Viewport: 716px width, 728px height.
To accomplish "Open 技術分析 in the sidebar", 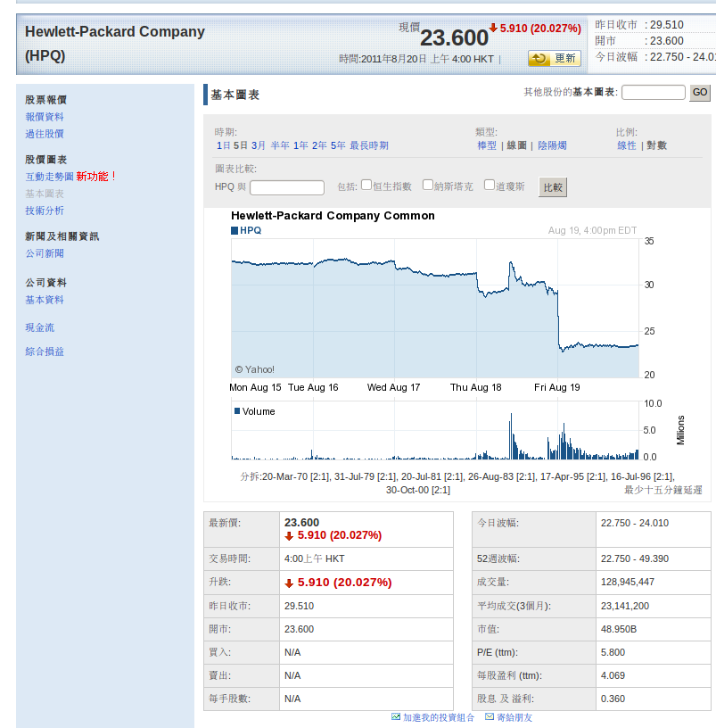I will (x=45, y=211).
